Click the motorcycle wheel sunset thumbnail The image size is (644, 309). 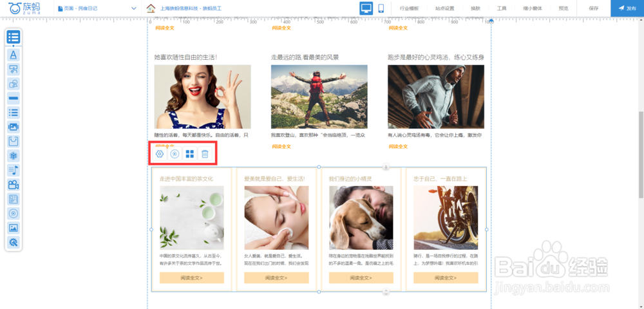pos(446,218)
